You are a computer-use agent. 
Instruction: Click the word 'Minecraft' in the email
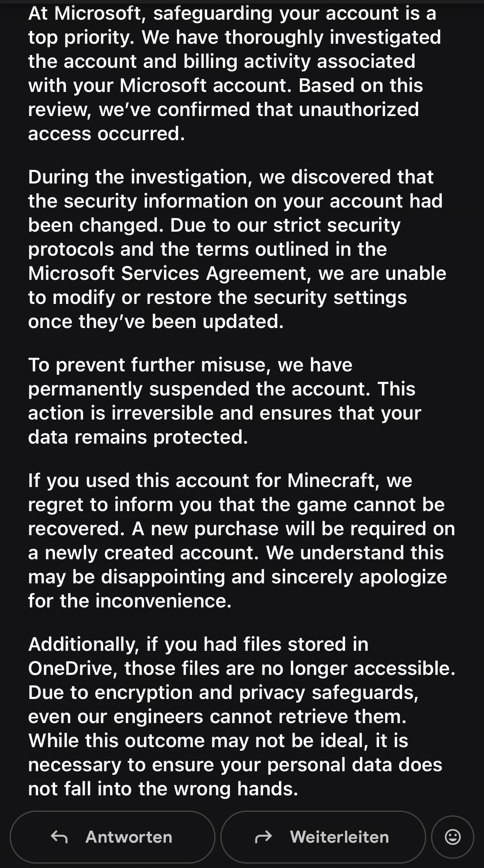click(331, 480)
